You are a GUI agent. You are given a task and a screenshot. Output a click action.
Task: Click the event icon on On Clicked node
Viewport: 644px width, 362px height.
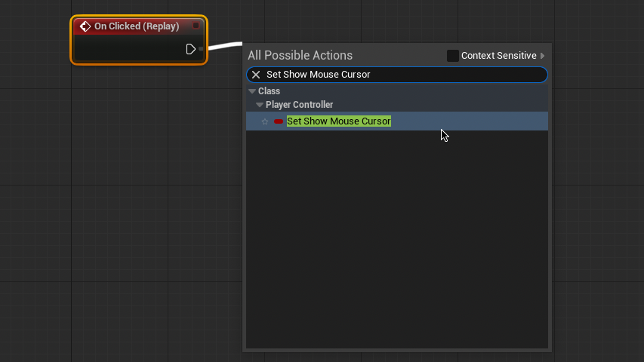(x=85, y=26)
